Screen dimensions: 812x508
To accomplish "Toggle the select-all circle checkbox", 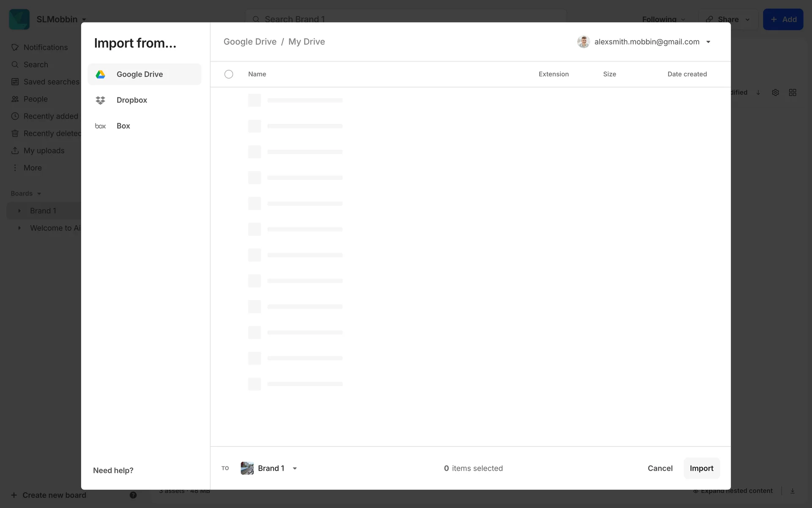I will (229, 74).
